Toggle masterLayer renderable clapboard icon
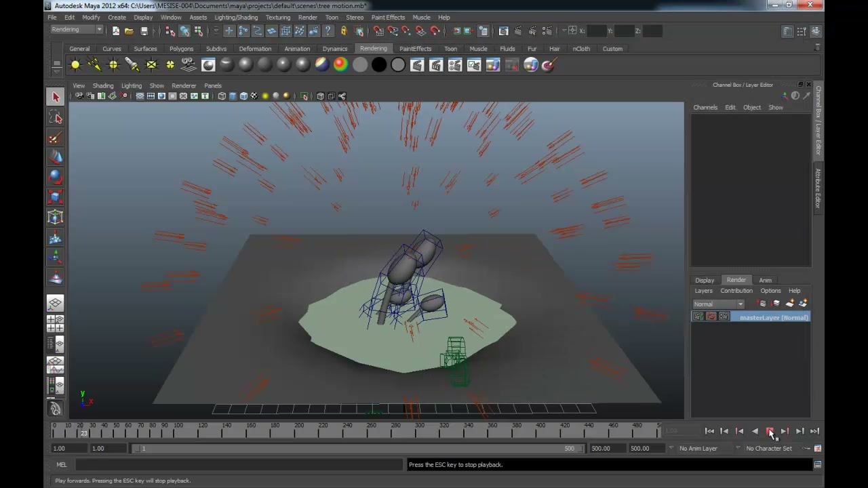Screen dimensions: 868x488 point(698,317)
